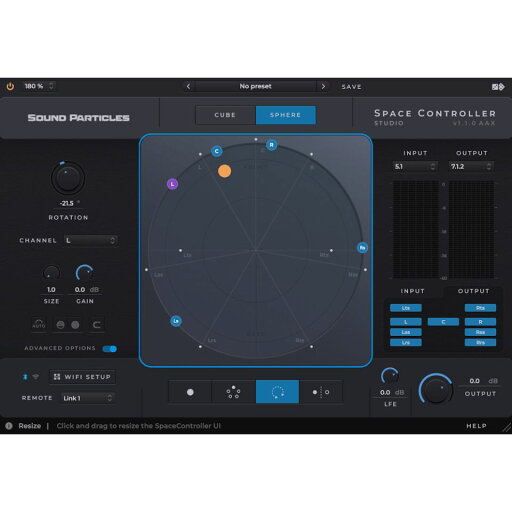The width and height of the screenshot is (512, 512).
Task: Click the SAVE preset button
Action: [352, 87]
